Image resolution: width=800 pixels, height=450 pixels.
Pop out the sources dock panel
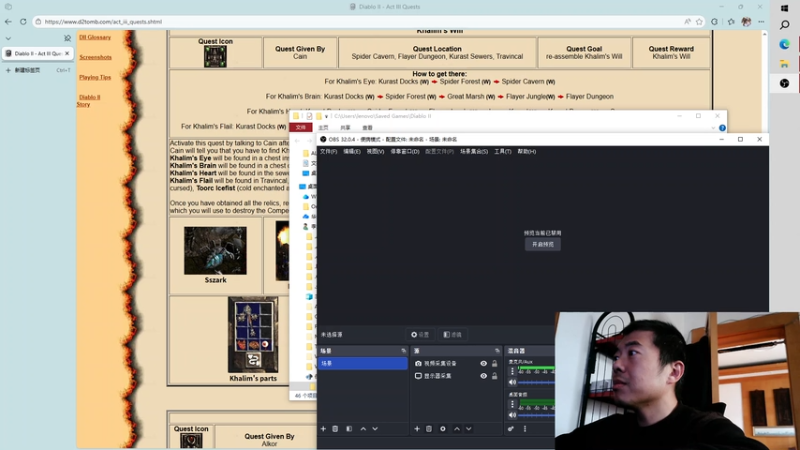pyautogui.click(x=497, y=351)
